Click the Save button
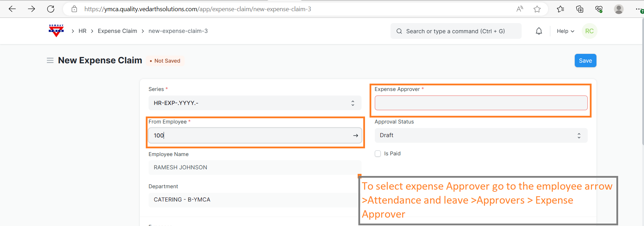644x226 pixels. 585,61
